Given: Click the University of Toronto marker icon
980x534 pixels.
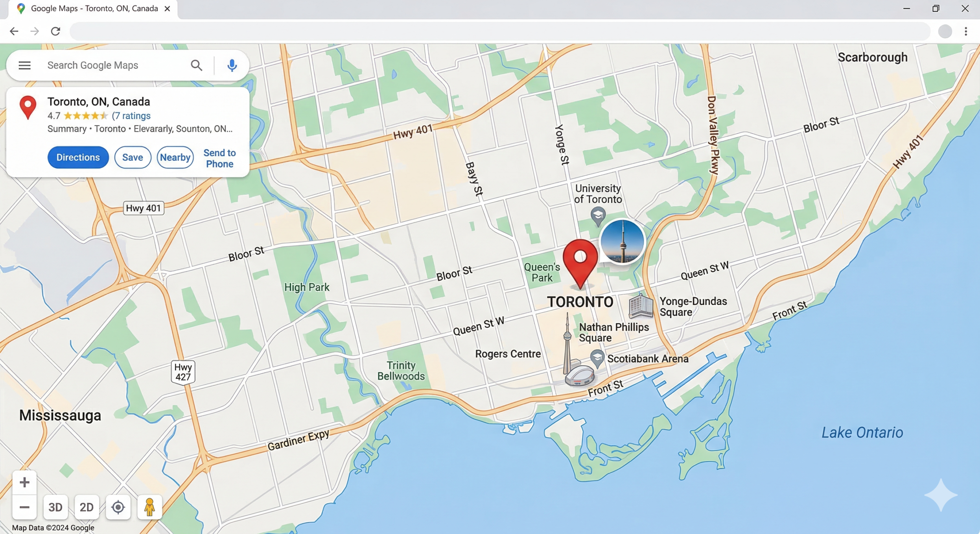Looking at the screenshot, I should click(598, 217).
